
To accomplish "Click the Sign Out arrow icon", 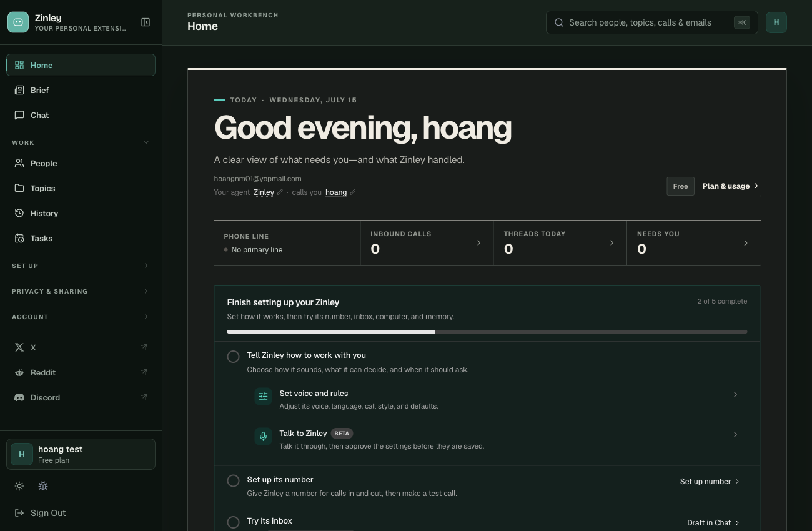I will (x=19, y=513).
